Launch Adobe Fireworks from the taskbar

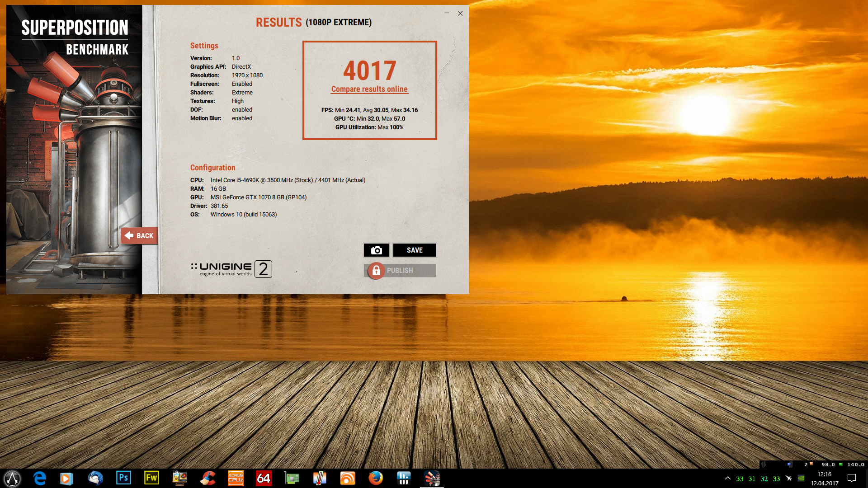[x=151, y=478]
